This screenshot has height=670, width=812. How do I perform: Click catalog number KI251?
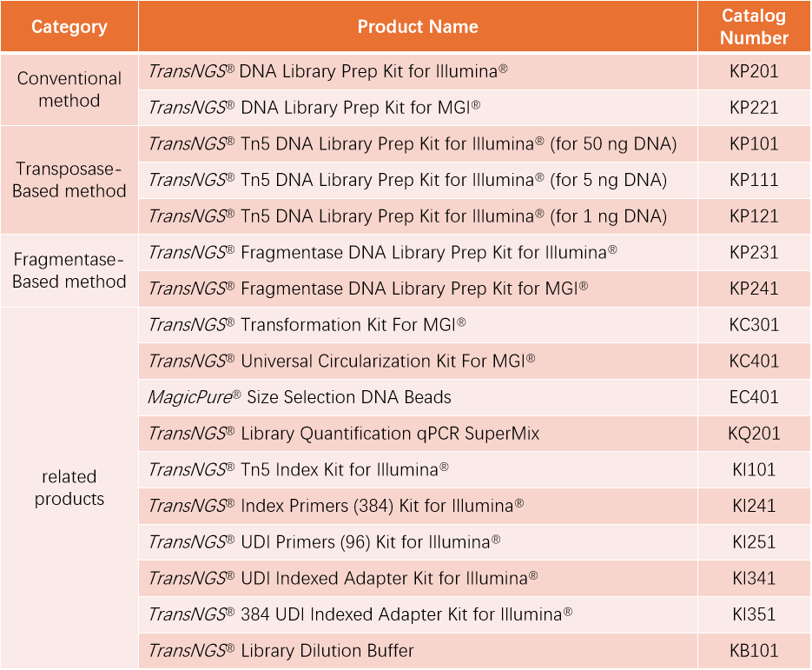754,542
